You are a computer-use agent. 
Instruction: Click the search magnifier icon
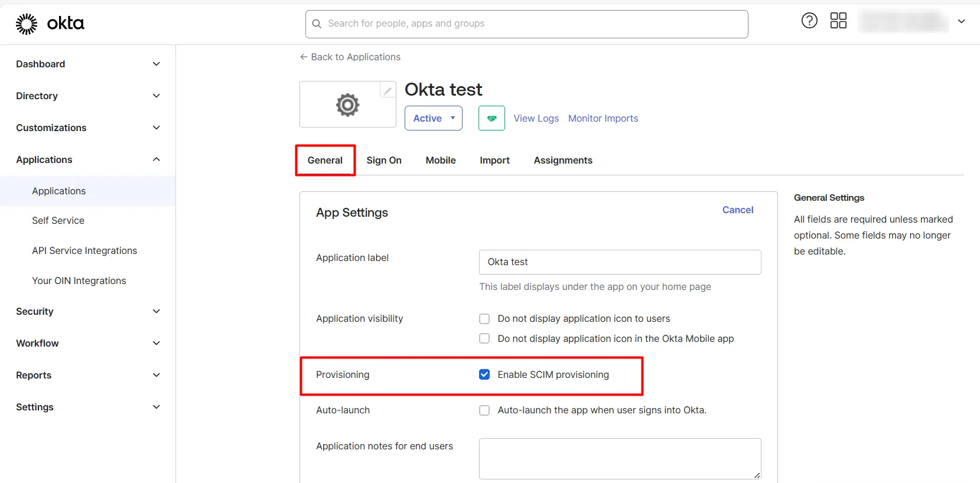317,24
